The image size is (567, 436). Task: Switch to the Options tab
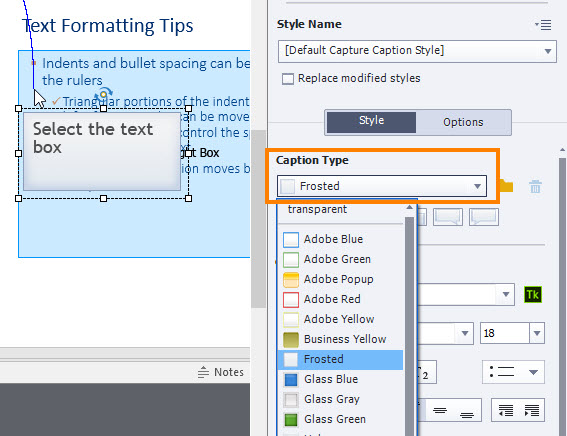pos(463,123)
